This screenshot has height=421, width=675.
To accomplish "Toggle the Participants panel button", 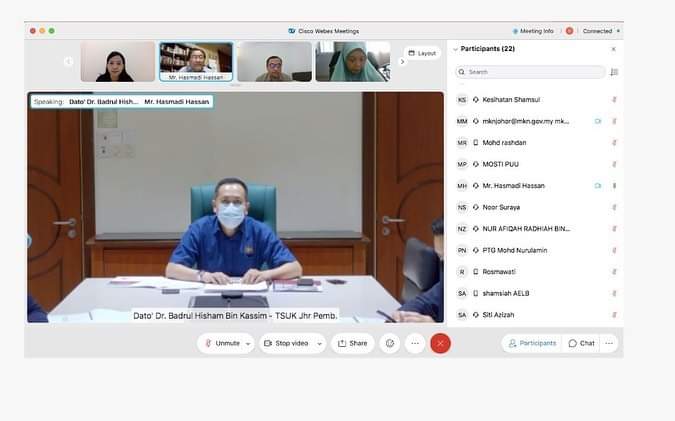I will tap(533, 343).
